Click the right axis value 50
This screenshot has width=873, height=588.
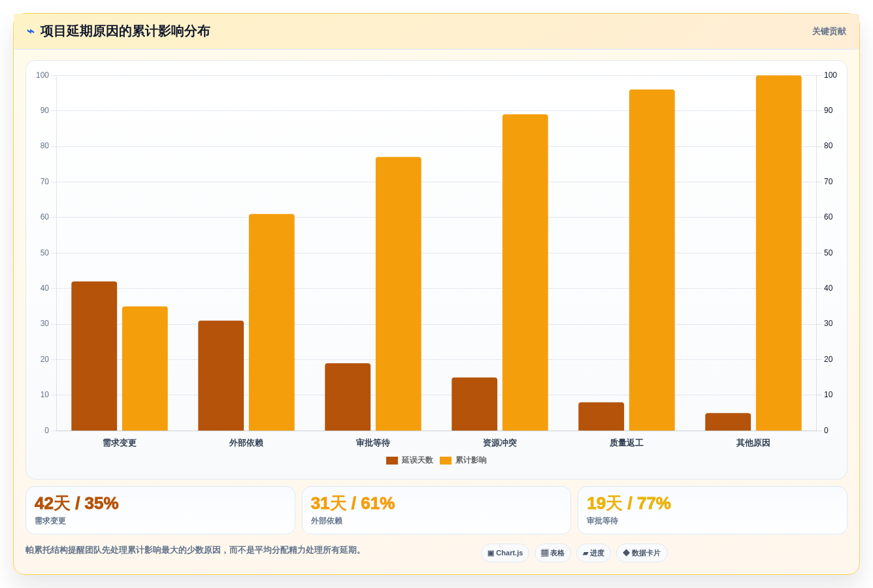click(x=829, y=253)
